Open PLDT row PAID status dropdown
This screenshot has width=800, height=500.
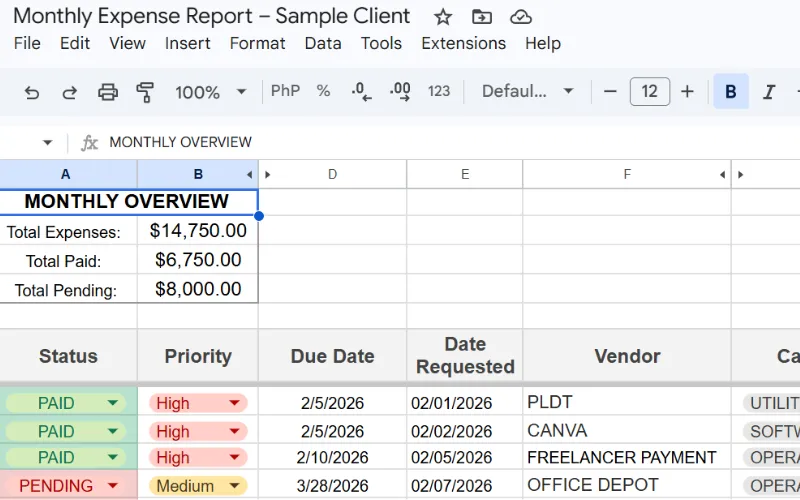113,403
